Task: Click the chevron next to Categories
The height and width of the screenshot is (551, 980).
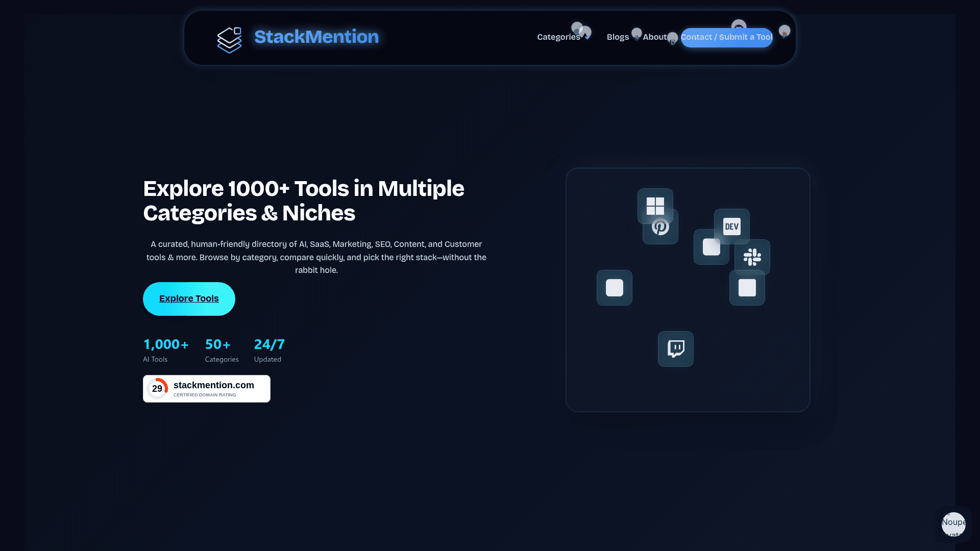Action: point(585,37)
